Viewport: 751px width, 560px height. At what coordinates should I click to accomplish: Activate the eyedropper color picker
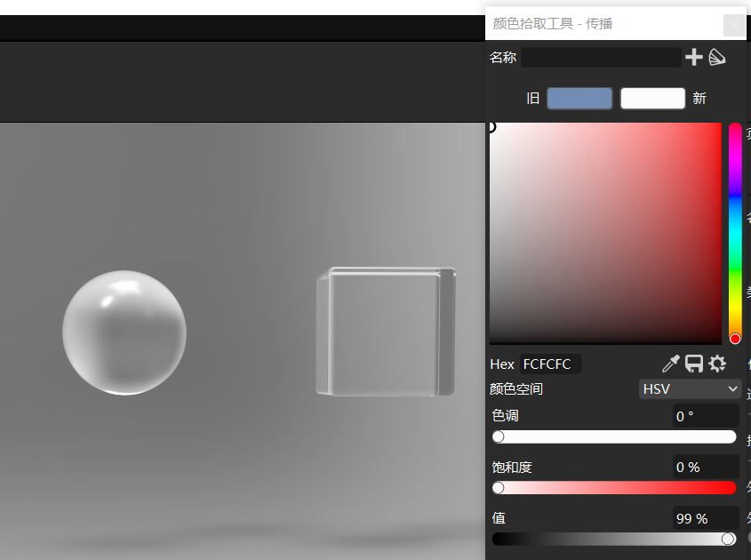coord(671,364)
